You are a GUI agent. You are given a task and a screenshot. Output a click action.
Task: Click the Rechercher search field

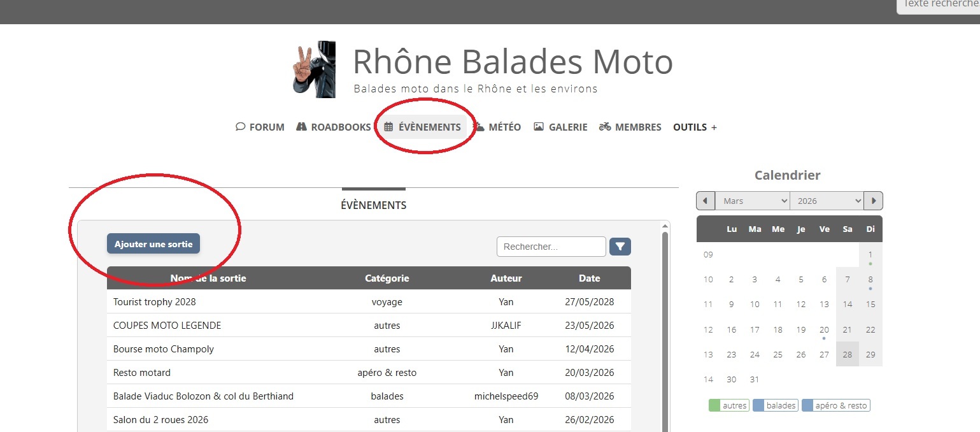tap(551, 247)
